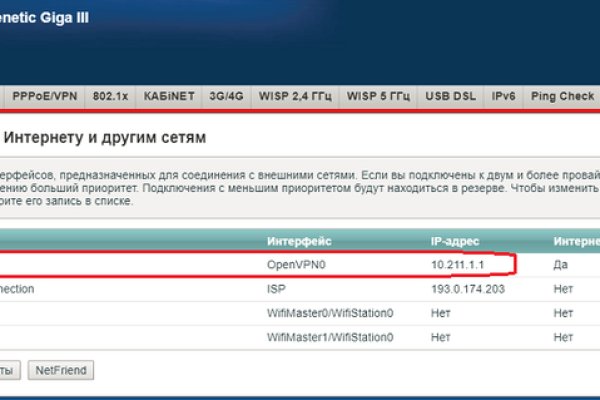Select the IPv6 tab
The width and height of the screenshot is (600, 400).
pos(505,97)
